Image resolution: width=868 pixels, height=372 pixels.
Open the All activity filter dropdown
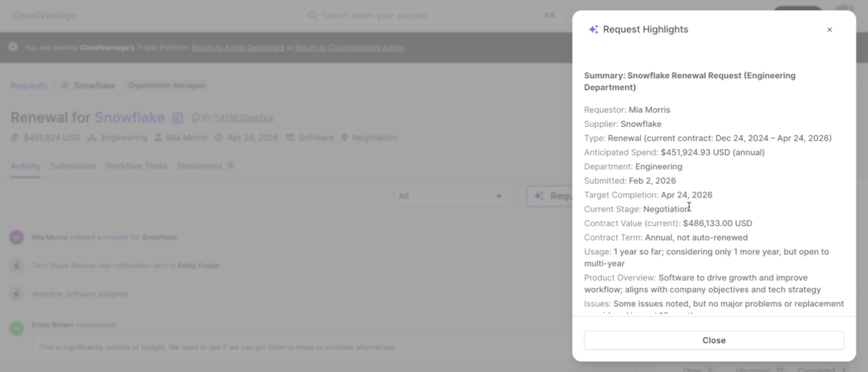tap(450, 196)
